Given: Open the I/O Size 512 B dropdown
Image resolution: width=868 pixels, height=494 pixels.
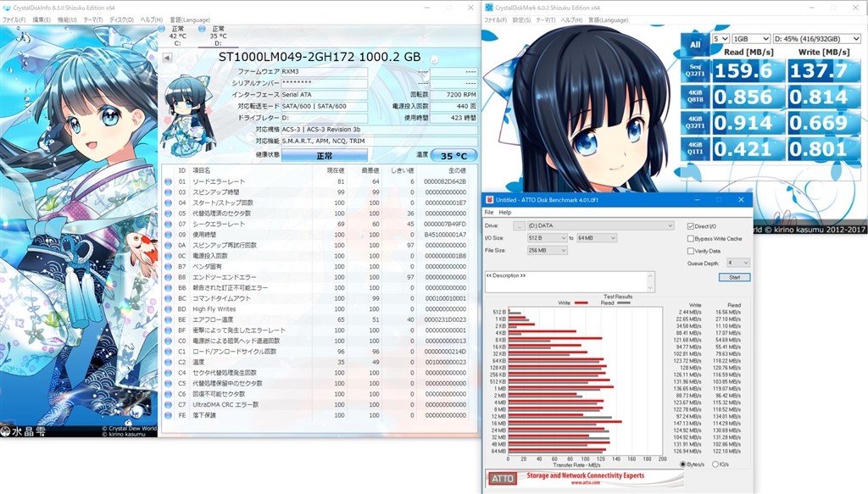Looking at the screenshot, I should click(547, 238).
